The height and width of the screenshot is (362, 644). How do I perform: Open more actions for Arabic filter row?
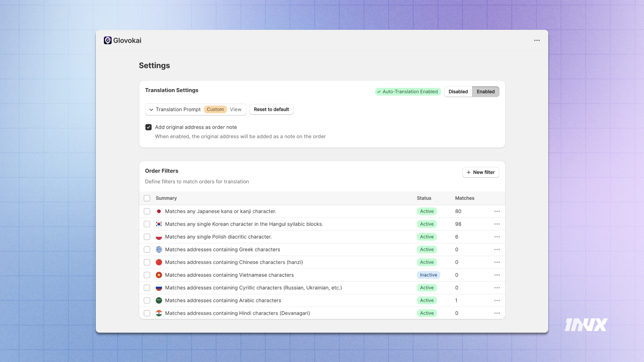click(497, 300)
